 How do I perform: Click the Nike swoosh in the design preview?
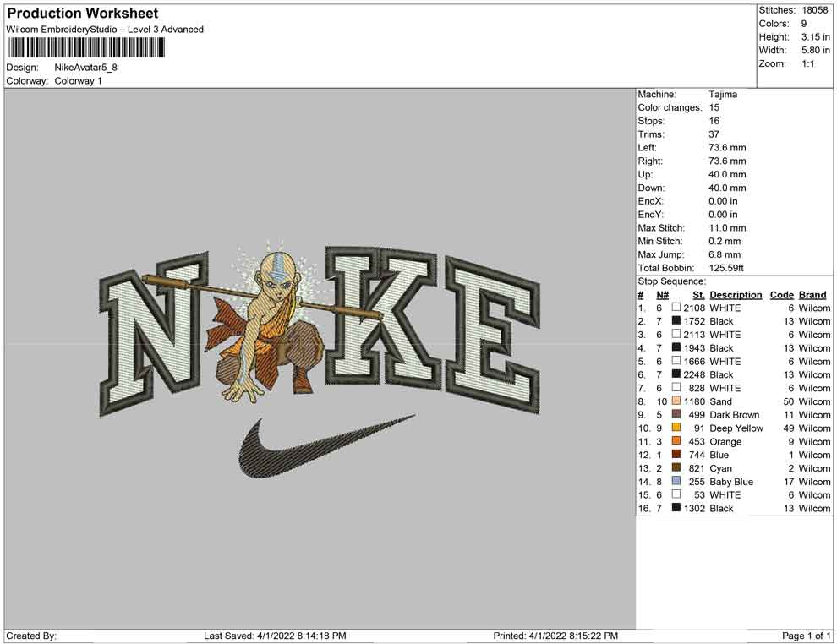click(326, 445)
